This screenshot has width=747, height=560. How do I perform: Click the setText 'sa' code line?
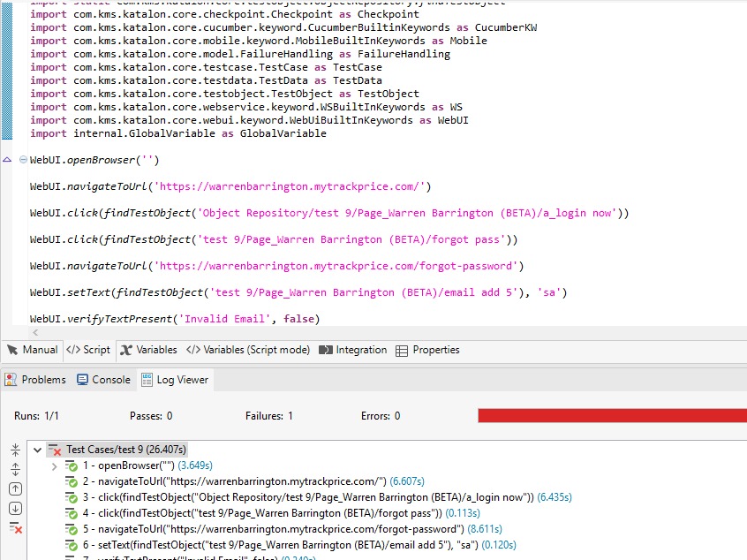[298, 292]
